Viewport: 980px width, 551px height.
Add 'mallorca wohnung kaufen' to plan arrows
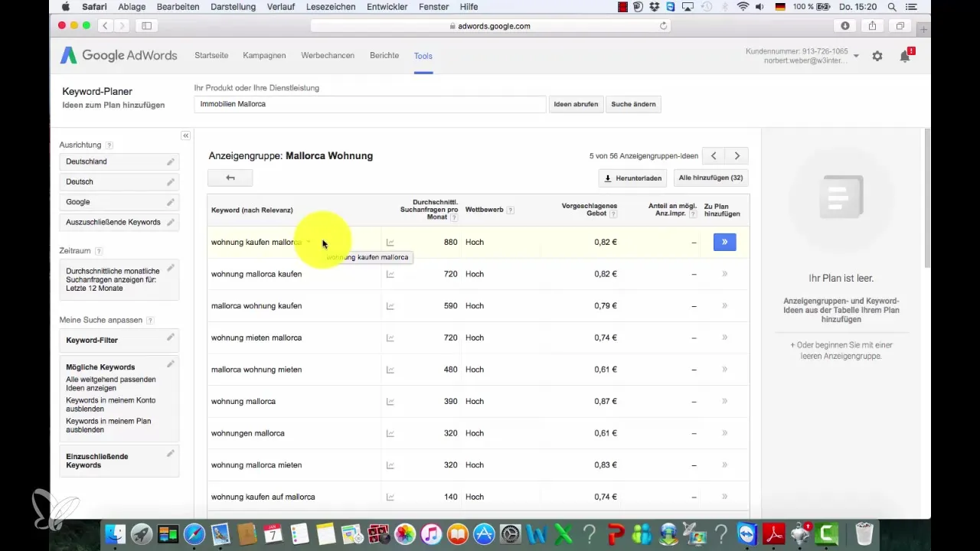coord(724,306)
